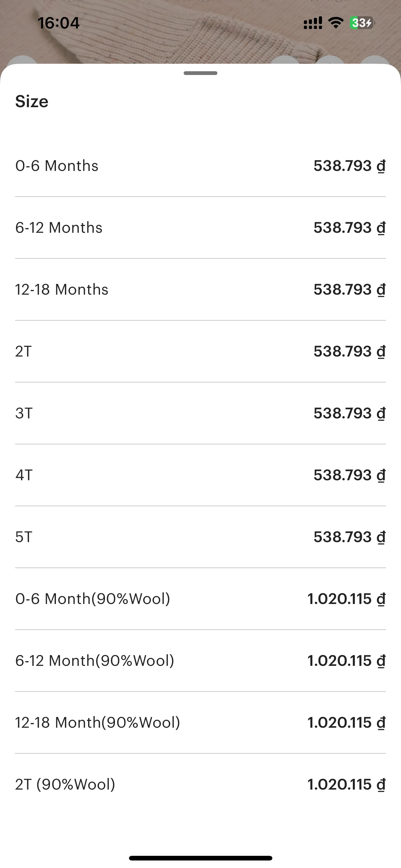Tap the 16:04 clock in status bar
The image size is (401, 868).
pos(59,23)
